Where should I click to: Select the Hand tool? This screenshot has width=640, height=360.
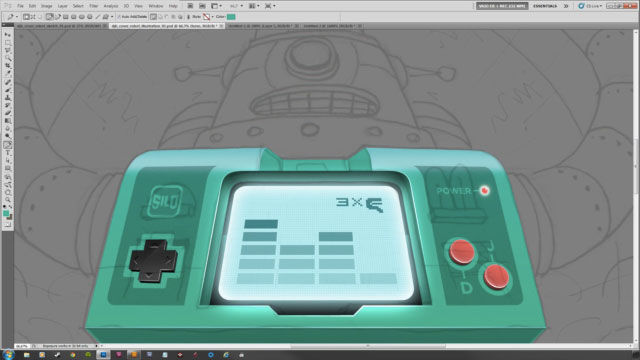coord(8,192)
